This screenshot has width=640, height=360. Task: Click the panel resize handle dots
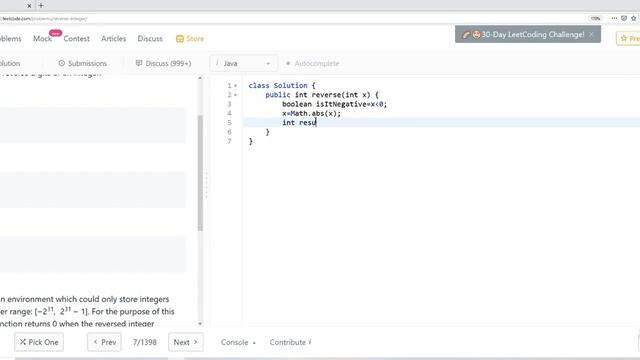coord(207,186)
